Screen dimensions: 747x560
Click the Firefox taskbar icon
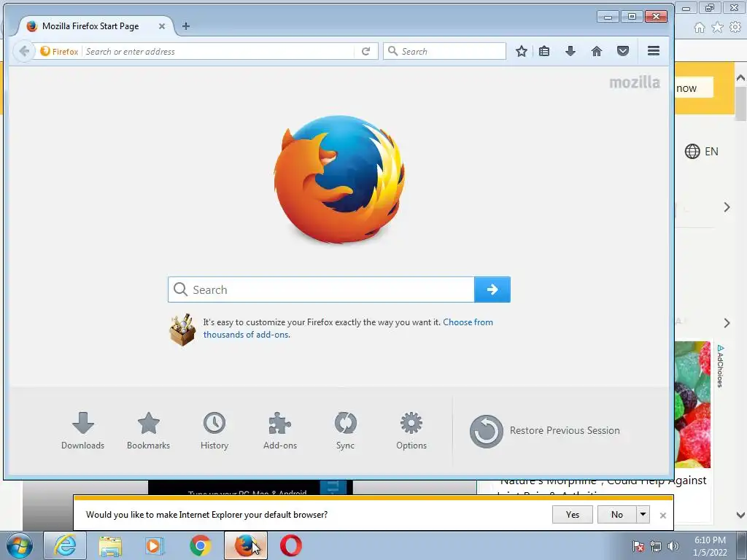245,545
